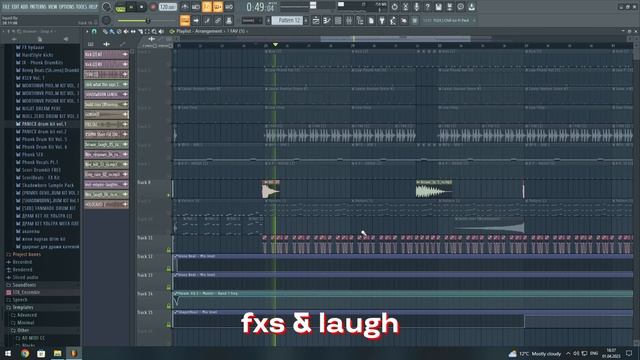
Task: Open the VIEW menu
Action: tap(53, 7)
